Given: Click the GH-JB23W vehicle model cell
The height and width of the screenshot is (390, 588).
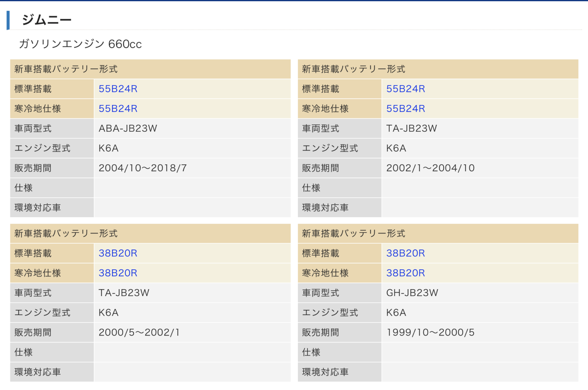Looking at the screenshot, I should [x=412, y=293].
